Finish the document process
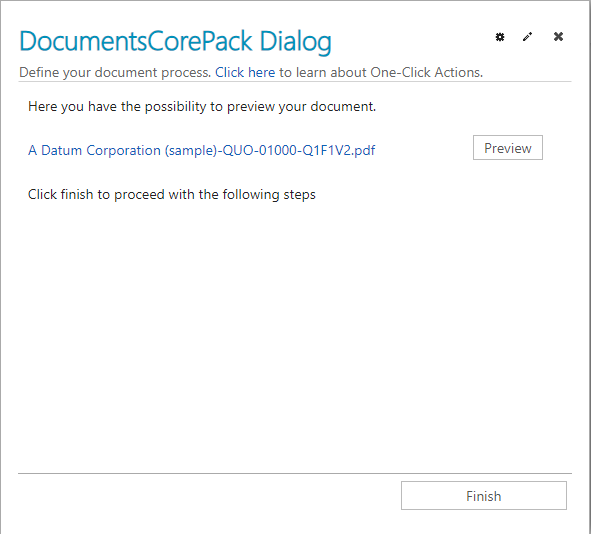The width and height of the screenshot is (591, 534). (484, 496)
